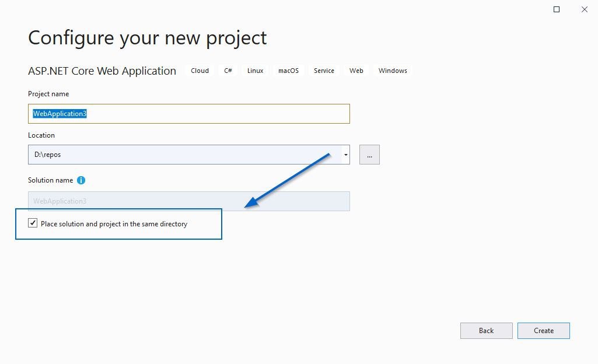Click the Configure your new project title
Viewport: 598px width, 364px height.
147,38
